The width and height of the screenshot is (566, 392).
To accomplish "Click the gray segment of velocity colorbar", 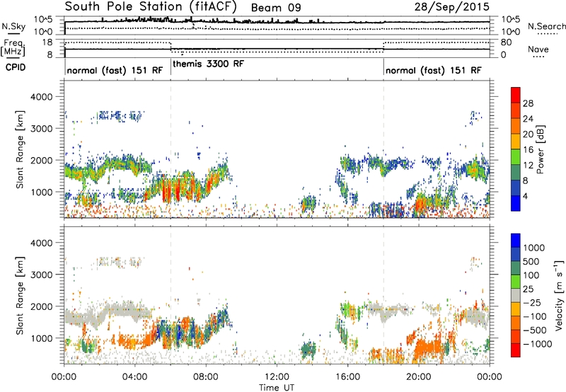I will [x=516, y=296].
